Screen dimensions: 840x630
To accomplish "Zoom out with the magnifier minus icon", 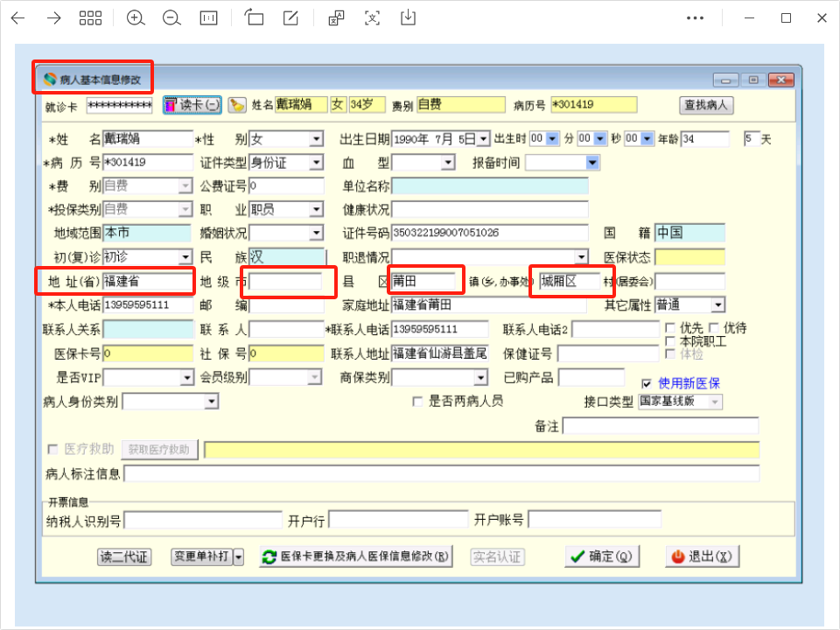I will click(171, 18).
